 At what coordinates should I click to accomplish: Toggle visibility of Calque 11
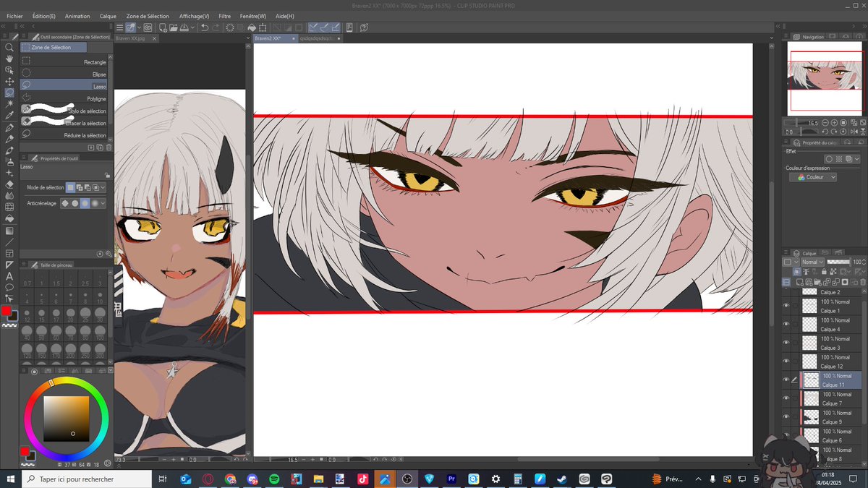pos(786,380)
